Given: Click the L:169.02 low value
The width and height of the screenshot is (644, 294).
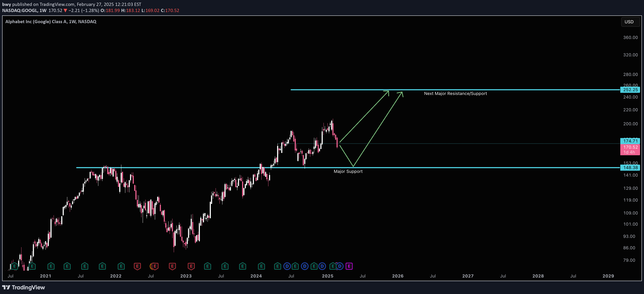Looking at the screenshot, I should coord(150,10).
